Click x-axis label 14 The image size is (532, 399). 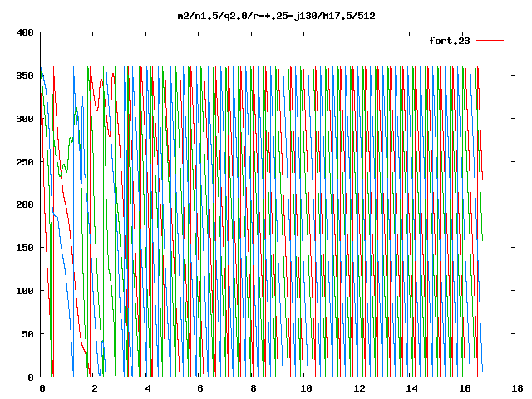click(x=411, y=388)
